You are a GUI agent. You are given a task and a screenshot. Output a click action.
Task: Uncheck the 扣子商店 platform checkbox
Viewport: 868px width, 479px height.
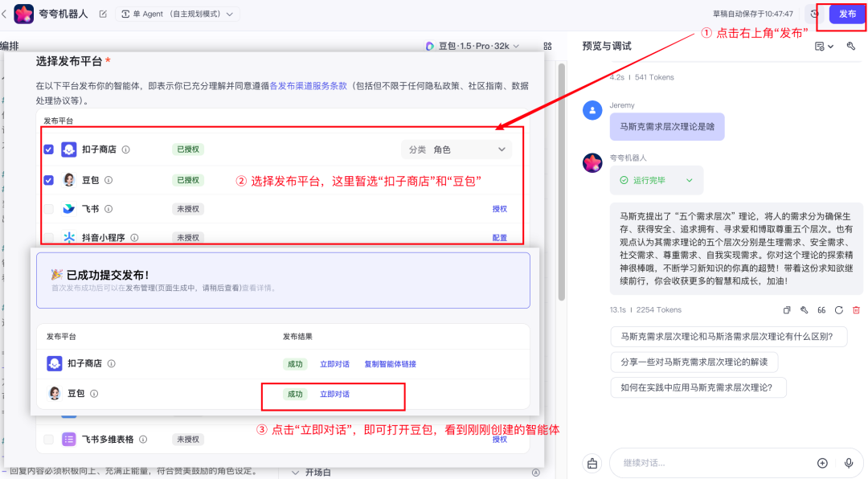[49, 149]
